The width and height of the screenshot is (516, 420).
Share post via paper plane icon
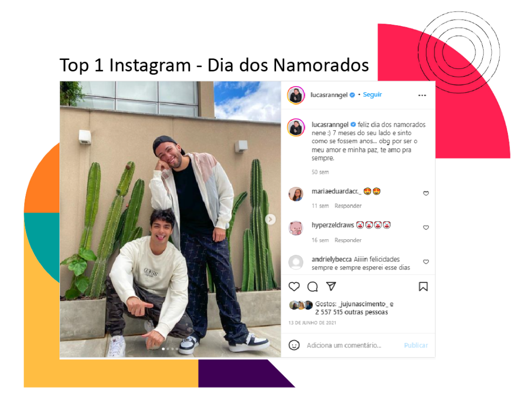click(x=331, y=286)
